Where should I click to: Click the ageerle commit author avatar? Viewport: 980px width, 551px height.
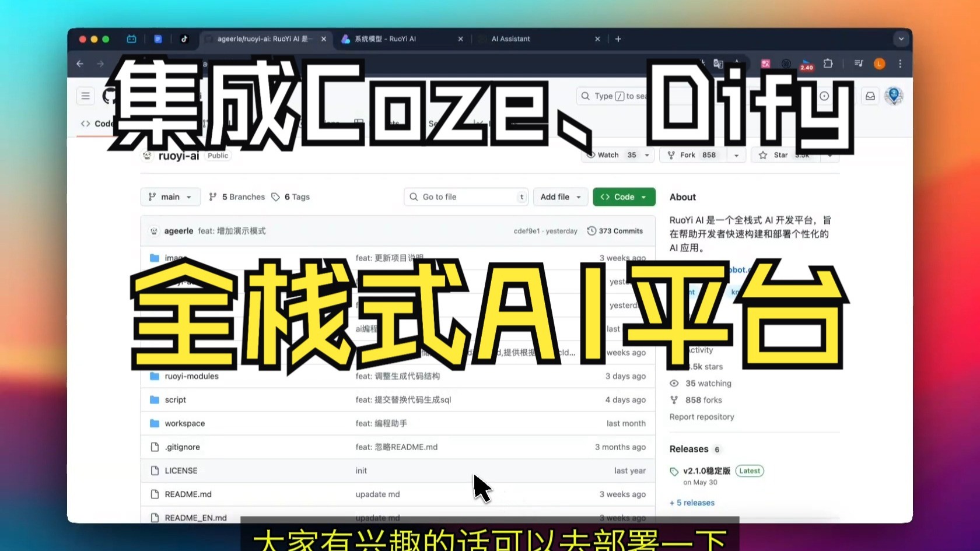(154, 231)
